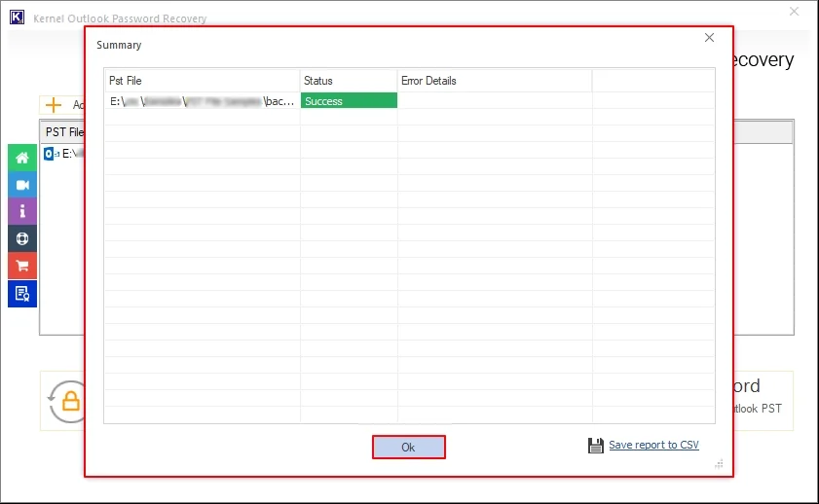The width and height of the screenshot is (819, 504).
Task: Click the orange plus Add icon
Action: [54, 105]
